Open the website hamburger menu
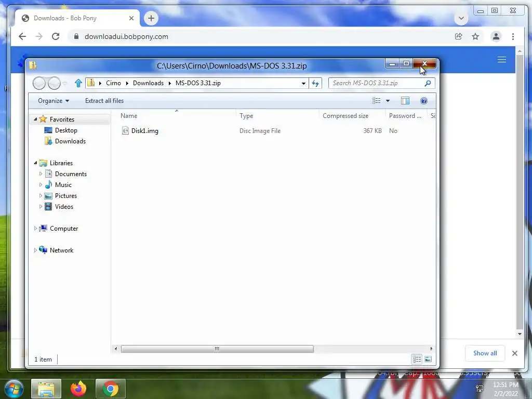The height and width of the screenshot is (399, 532). [502, 60]
